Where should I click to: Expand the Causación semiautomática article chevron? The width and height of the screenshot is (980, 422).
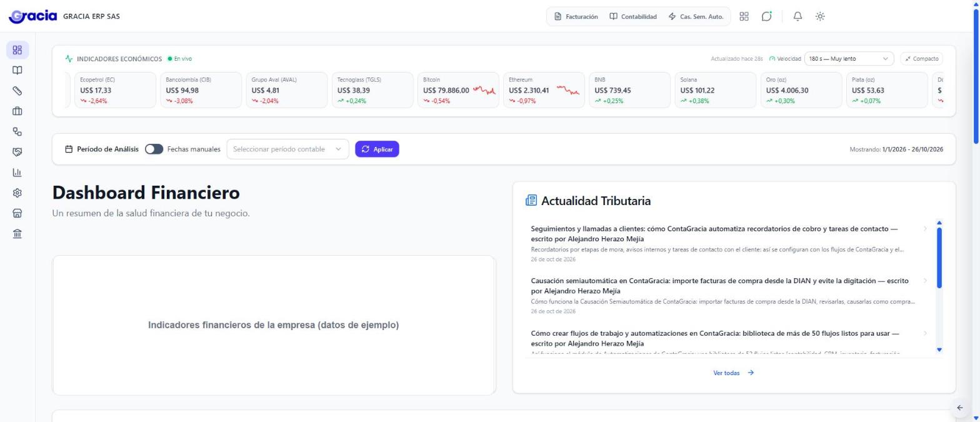point(925,281)
